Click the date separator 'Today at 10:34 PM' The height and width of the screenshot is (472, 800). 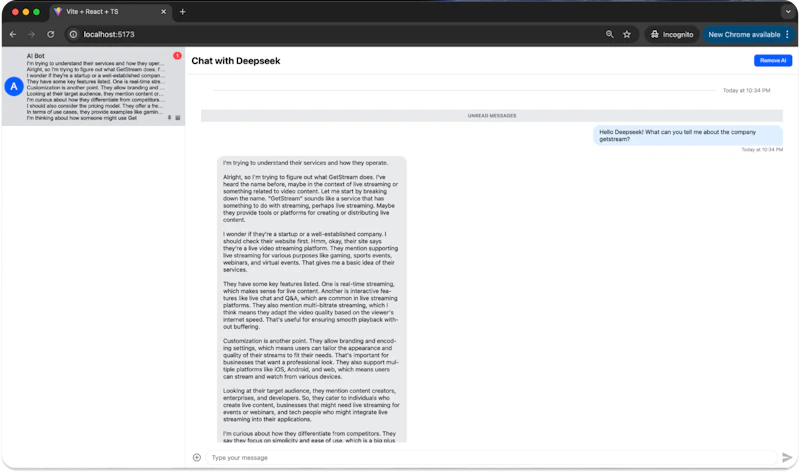(746, 90)
